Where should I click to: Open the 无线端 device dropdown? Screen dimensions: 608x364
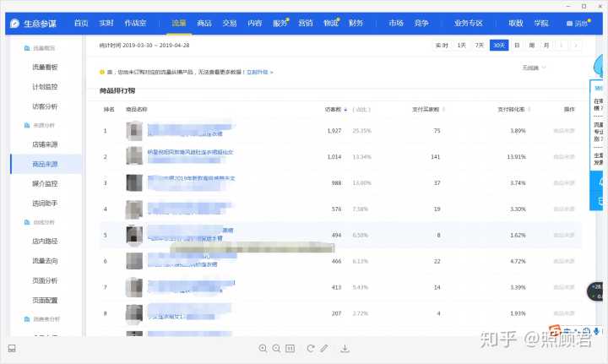pyautogui.click(x=534, y=68)
